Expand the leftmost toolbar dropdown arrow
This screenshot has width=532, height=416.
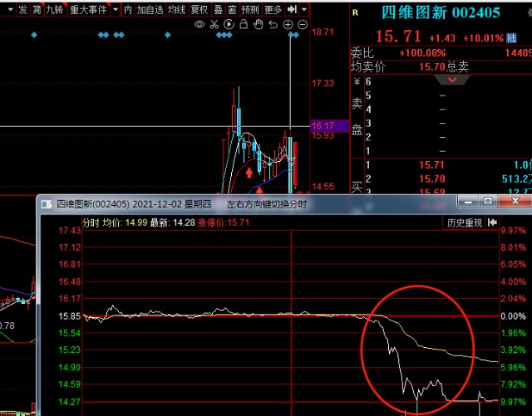(x=10, y=9)
